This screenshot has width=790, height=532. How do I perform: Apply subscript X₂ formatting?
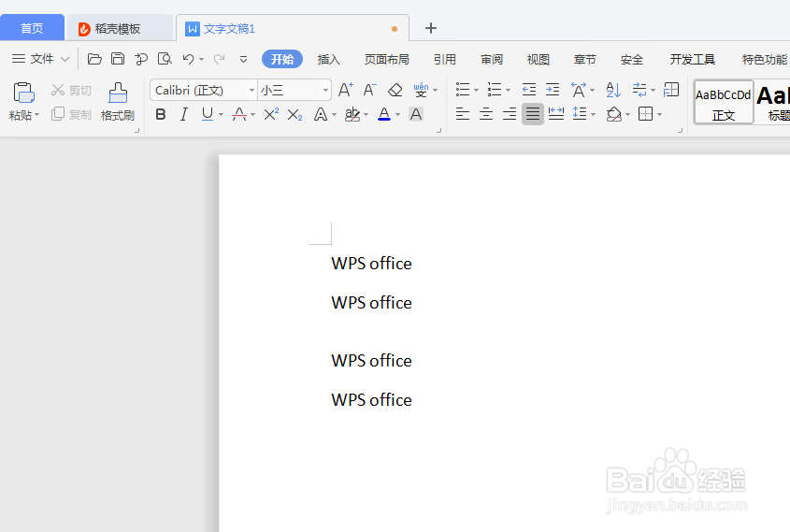pos(294,115)
